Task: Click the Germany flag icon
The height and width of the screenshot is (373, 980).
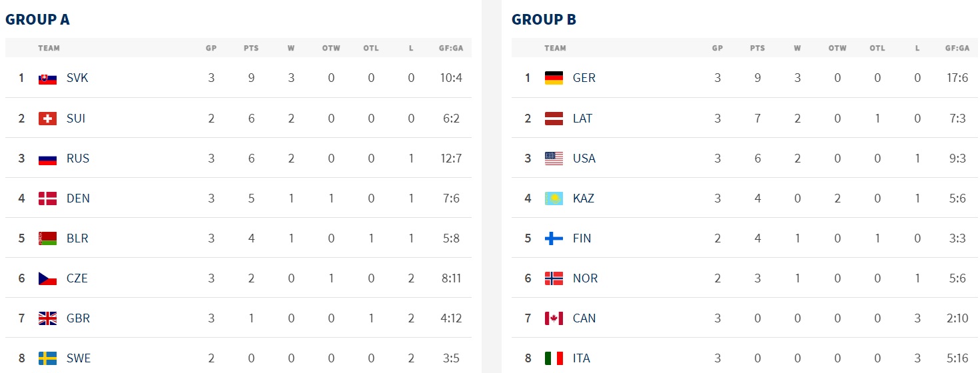Action: tap(554, 78)
